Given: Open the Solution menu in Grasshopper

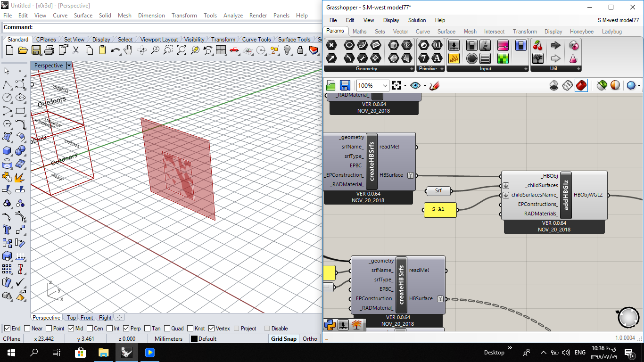Looking at the screenshot, I should coord(417,20).
